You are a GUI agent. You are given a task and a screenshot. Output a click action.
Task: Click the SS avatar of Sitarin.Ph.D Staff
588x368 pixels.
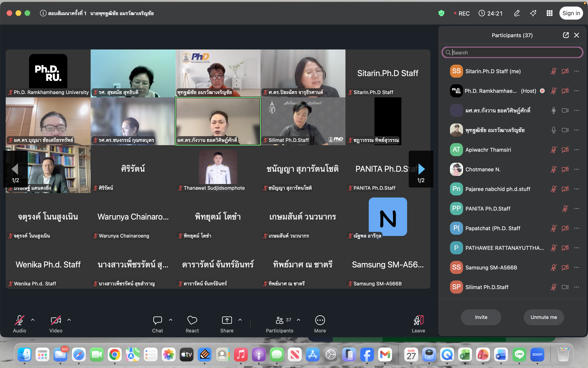click(x=456, y=71)
